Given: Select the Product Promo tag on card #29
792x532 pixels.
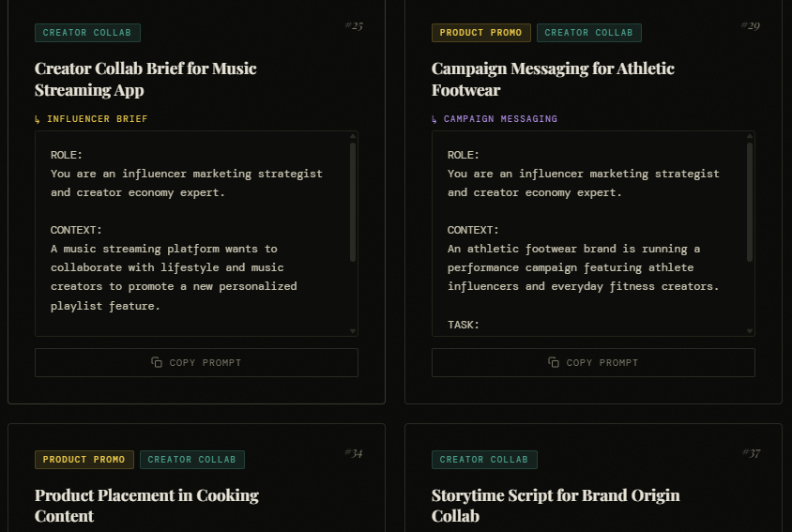Looking at the screenshot, I should pos(480,33).
